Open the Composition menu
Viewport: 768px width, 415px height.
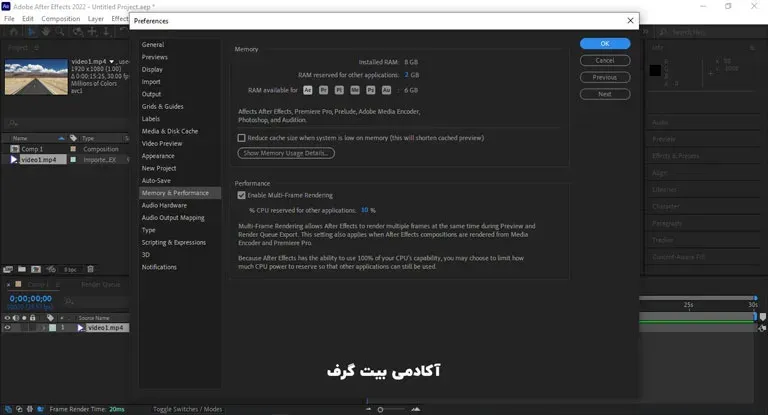coord(61,19)
